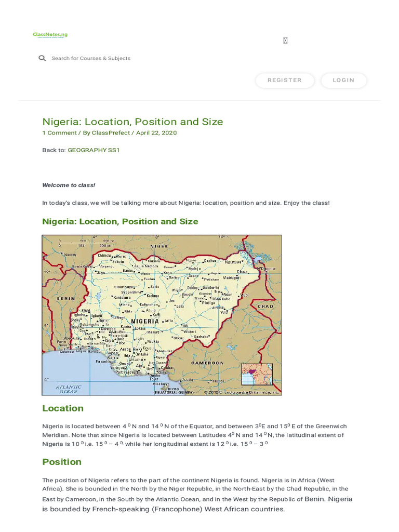The width and height of the screenshot is (399, 532).
Task: Click the Position section heading
Action: [x=62, y=462]
